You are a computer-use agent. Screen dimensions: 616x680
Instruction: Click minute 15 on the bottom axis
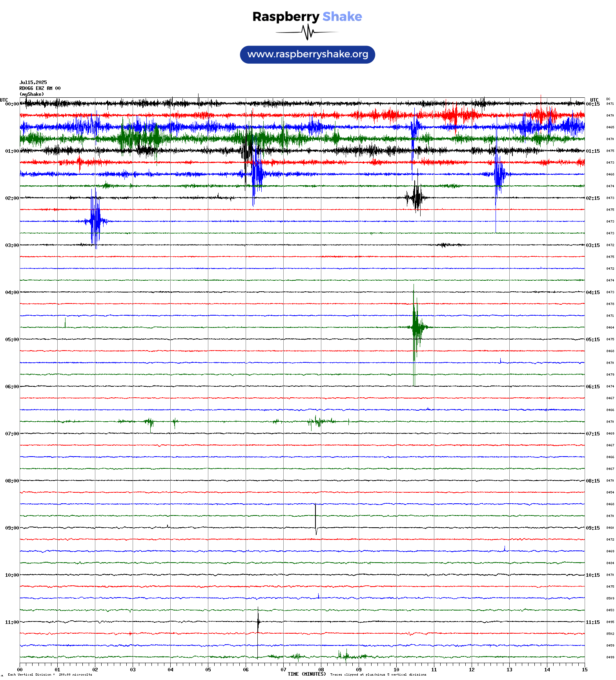click(x=584, y=670)
